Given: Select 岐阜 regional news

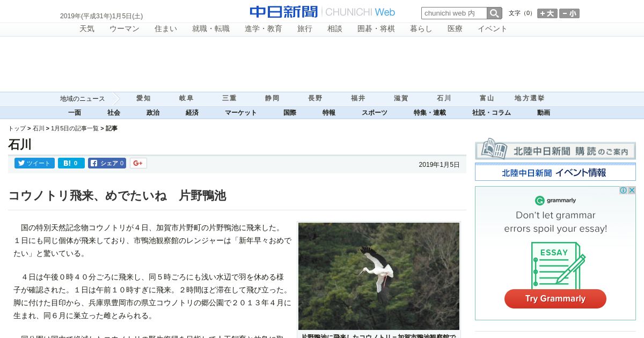Looking at the screenshot, I should [186, 99].
